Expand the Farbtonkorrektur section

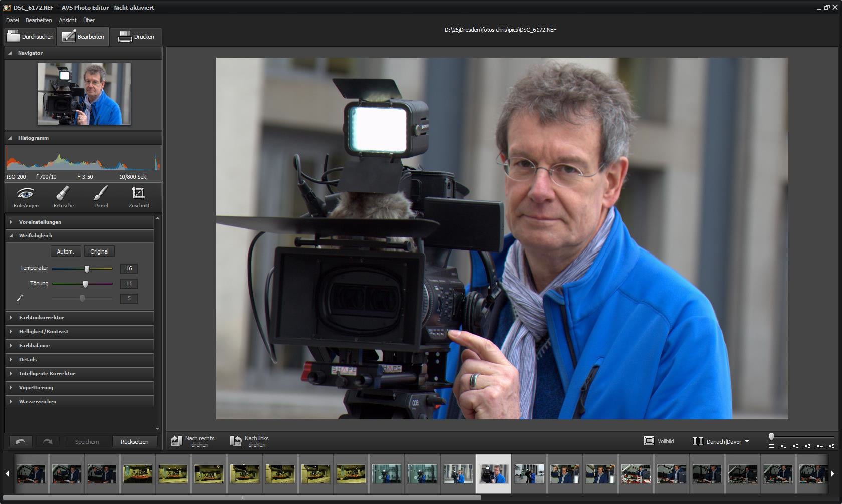[x=41, y=317]
